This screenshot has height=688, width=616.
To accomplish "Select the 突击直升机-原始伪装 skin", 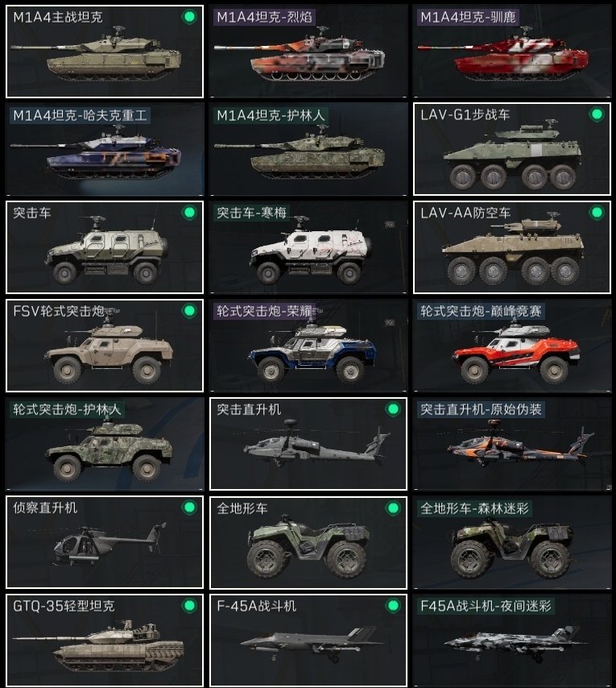I will (511, 444).
